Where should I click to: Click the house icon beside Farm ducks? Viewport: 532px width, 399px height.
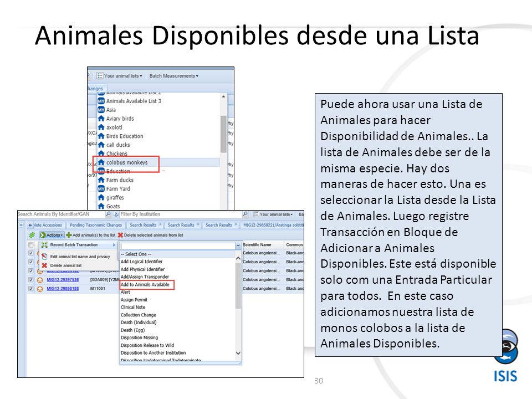(101, 180)
